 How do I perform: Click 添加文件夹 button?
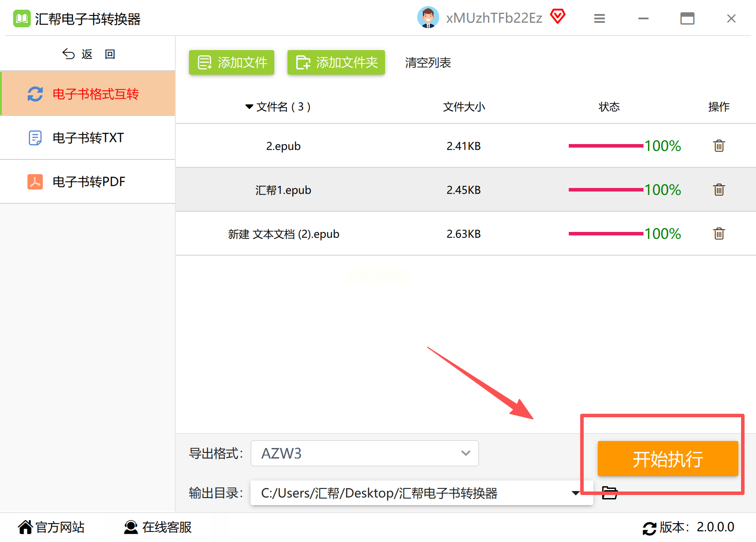pyautogui.click(x=336, y=62)
